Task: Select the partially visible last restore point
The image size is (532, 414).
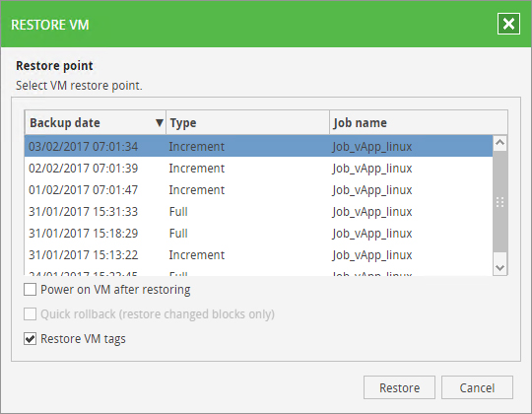Action: click(258, 272)
